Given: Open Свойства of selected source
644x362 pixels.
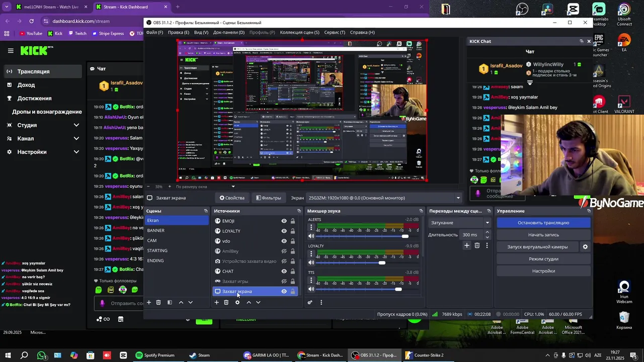Looking at the screenshot, I should click(x=232, y=198).
